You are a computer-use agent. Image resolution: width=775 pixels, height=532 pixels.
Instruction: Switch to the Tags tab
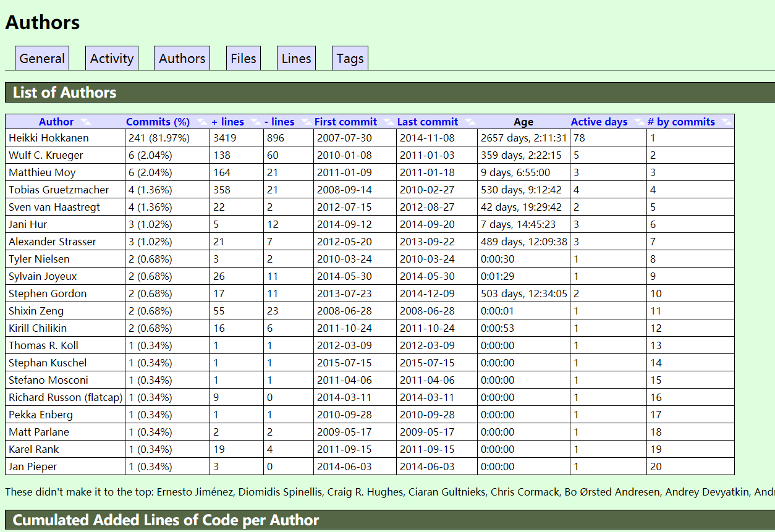(350, 58)
